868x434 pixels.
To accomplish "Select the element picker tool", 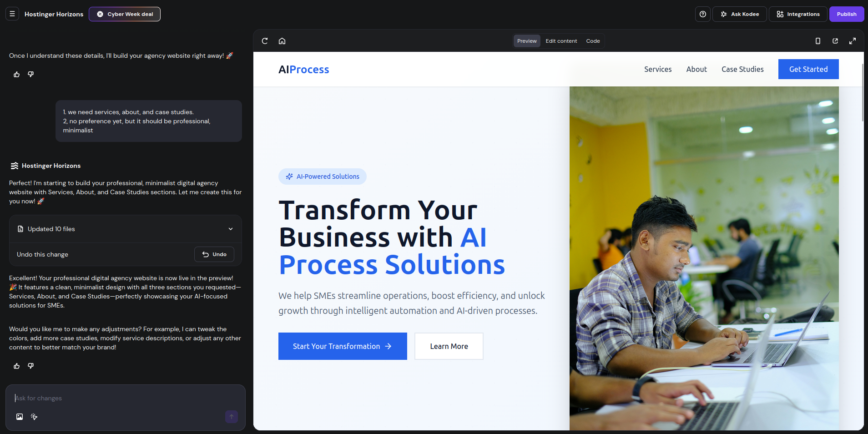I will pyautogui.click(x=34, y=417).
